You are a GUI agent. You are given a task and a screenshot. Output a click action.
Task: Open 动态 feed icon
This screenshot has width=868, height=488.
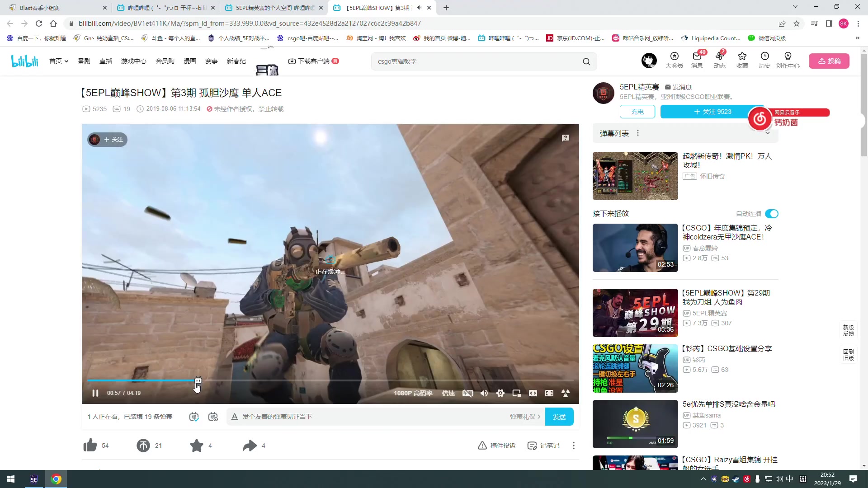coord(720,60)
